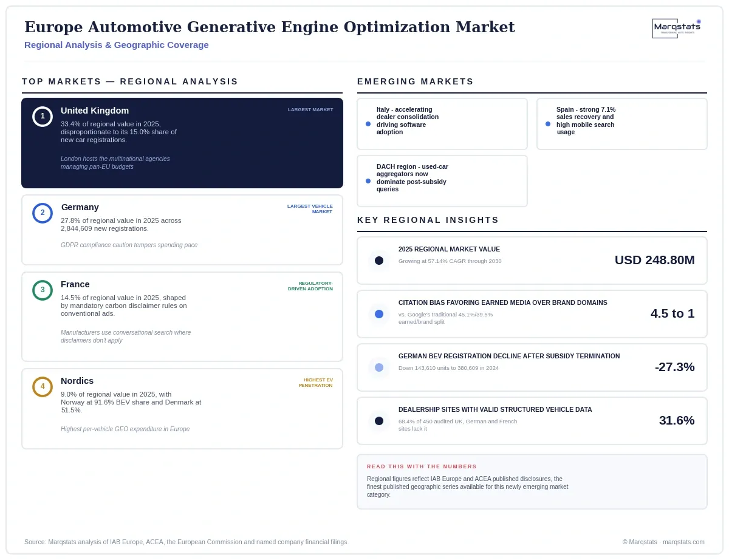Click READ THIS WITH THE NUMBERS heading
The width and height of the screenshot is (729, 560).
422,467
